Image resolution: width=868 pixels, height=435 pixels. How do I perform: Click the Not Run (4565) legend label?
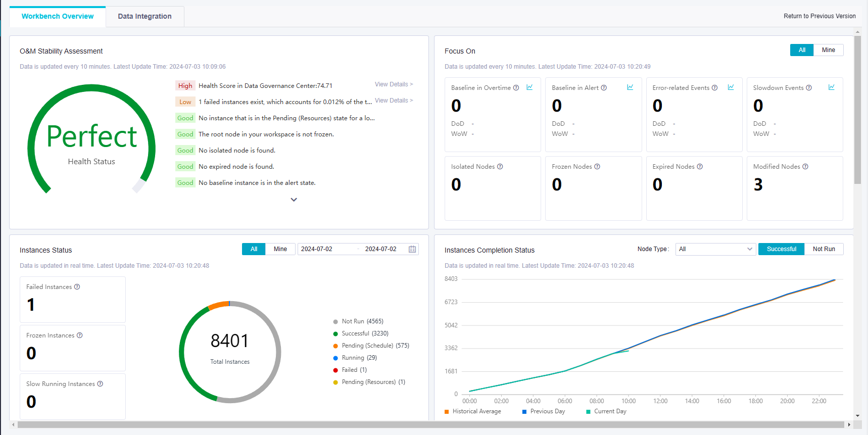point(363,321)
